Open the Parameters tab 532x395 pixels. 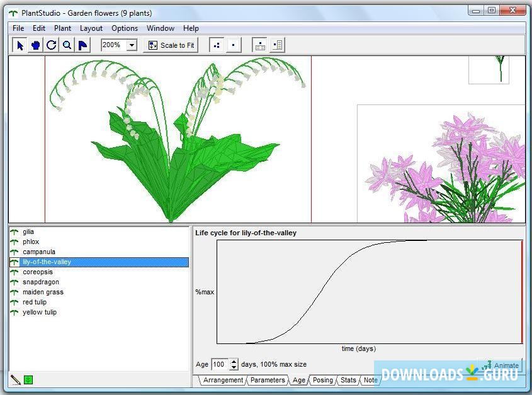click(268, 380)
